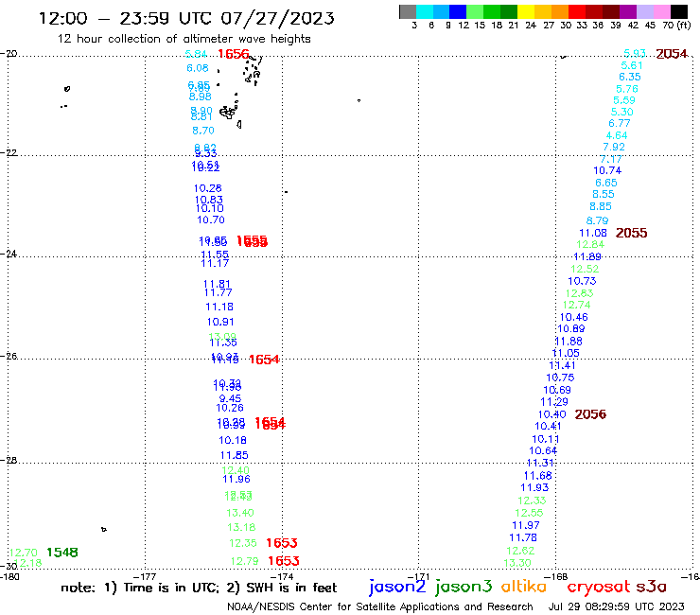Viewport: 700px width, 615px height.
Task: Click the wave height value 12.52
Action: 585,270
